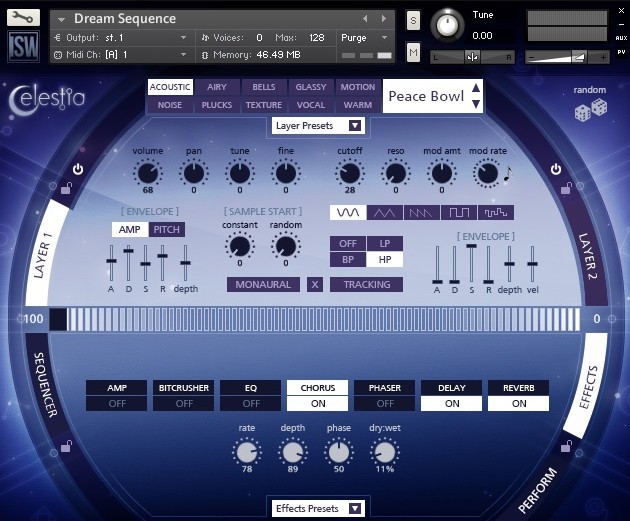Go to next instrument arrow

[x=384, y=18]
